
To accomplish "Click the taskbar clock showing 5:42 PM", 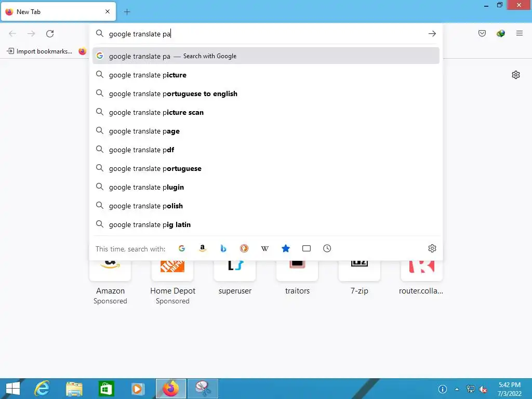I will pyautogui.click(x=509, y=389).
